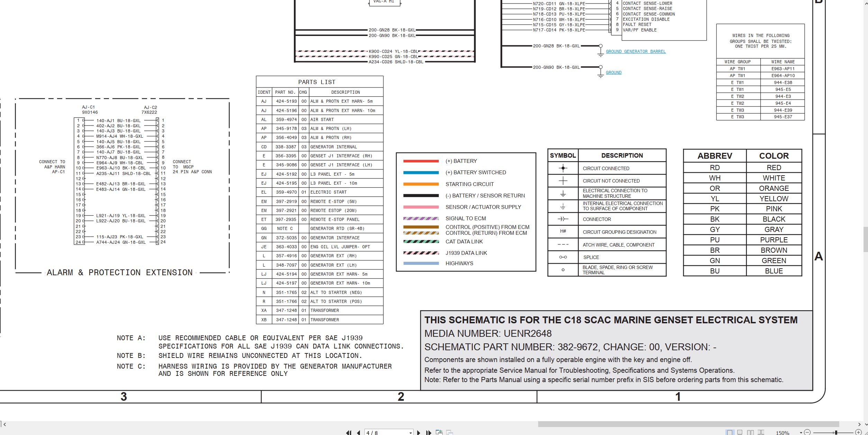Click the E963-AP11 wire name
The image size is (868, 435).
coord(783,69)
